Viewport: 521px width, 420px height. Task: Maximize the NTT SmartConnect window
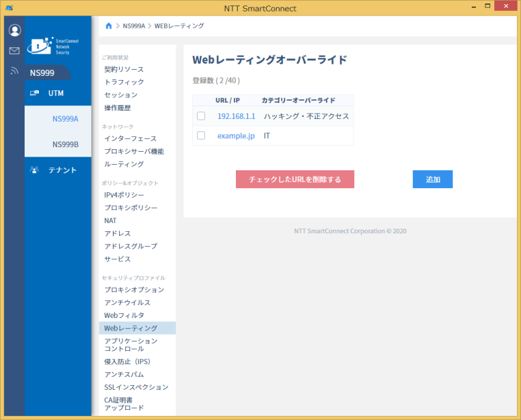pos(487,5)
